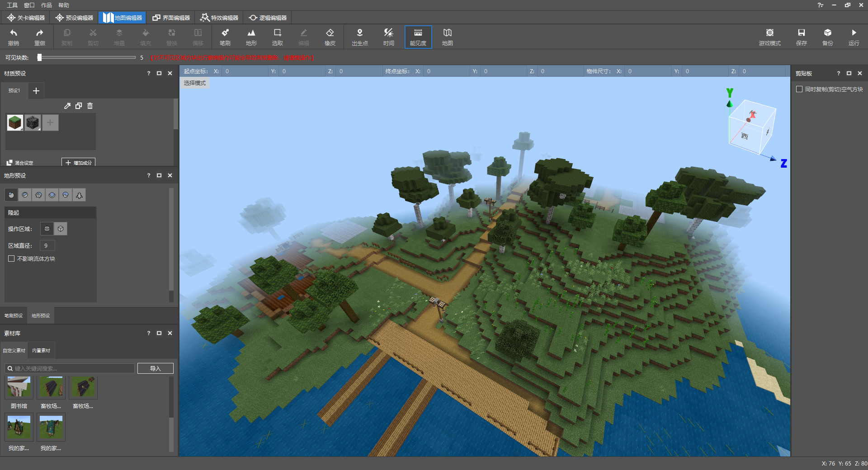Select the 地形 terrain tool
Viewport: 868px width, 470px height.
click(251, 37)
